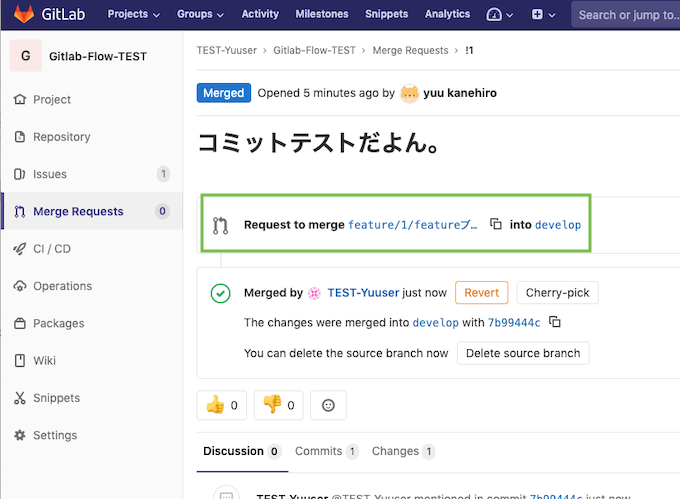Click yuu kanehiro's avatar image
The height and width of the screenshot is (499, 680).
pyautogui.click(x=409, y=93)
